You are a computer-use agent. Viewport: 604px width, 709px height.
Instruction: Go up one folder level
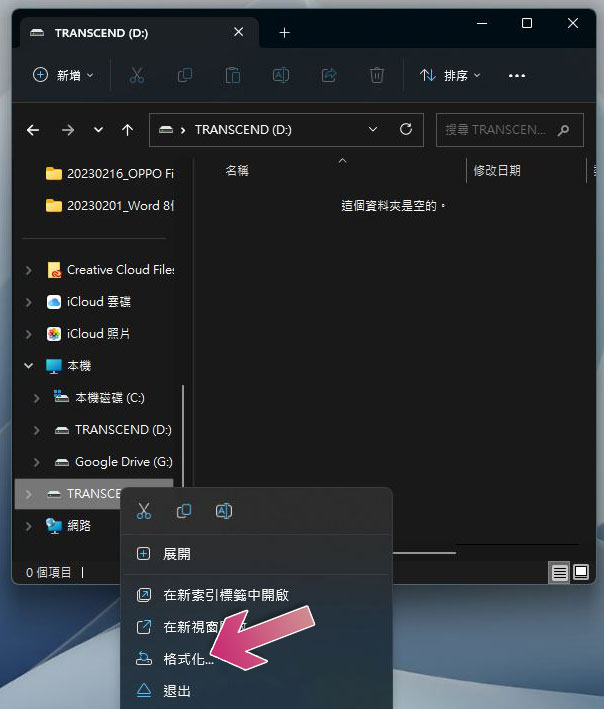click(x=127, y=130)
